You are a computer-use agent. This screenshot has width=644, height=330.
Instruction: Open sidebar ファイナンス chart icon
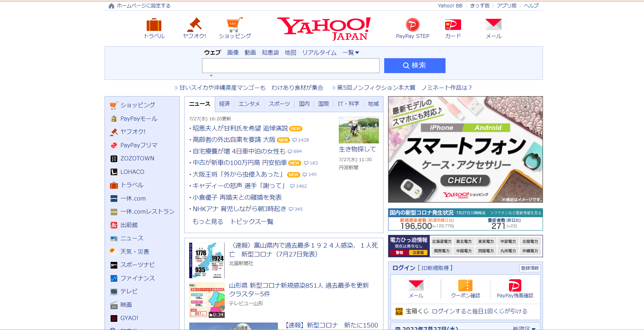114,278
